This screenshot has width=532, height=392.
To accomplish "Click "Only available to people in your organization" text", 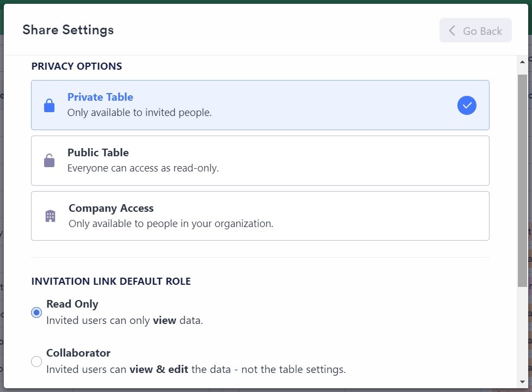I will pyautogui.click(x=170, y=224).
